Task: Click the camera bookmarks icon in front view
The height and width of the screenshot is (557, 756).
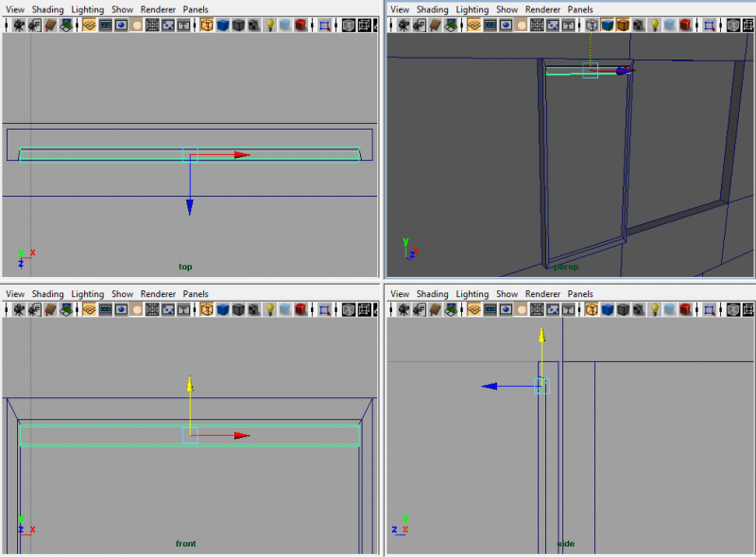Action: pyautogui.click(x=49, y=310)
